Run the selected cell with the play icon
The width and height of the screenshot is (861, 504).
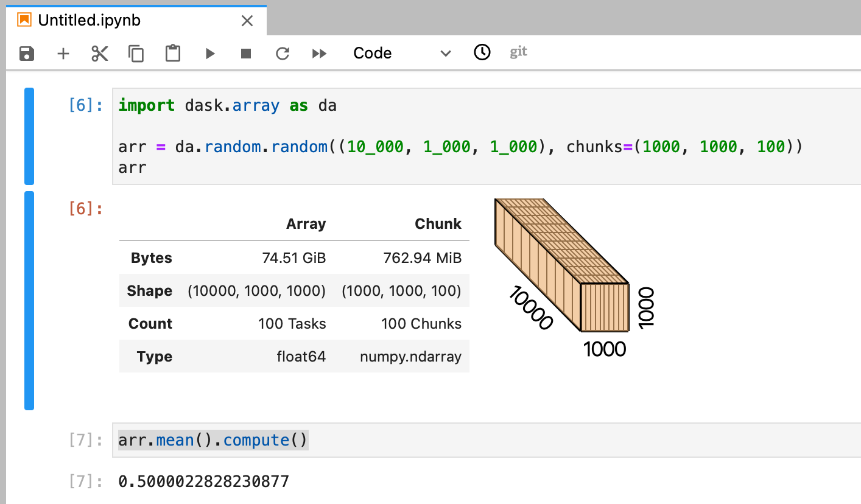pos(209,54)
